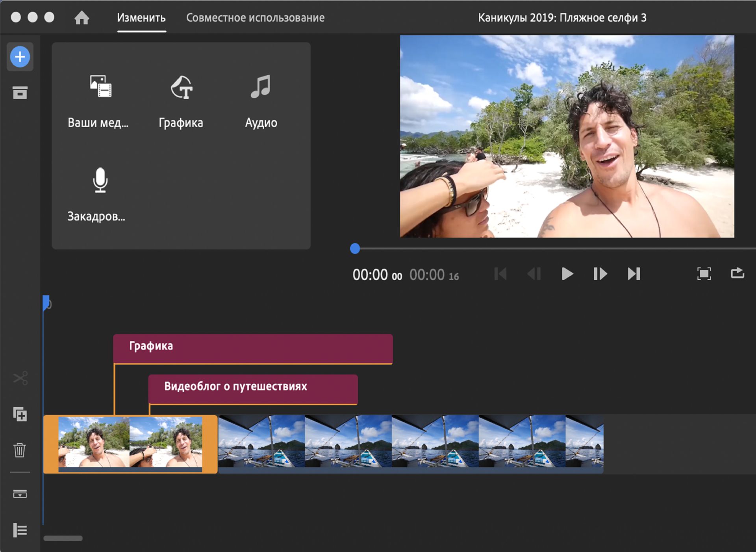Screen dimensions: 756x552
Task: Jump to the next edit point
Action: tap(634, 274)
